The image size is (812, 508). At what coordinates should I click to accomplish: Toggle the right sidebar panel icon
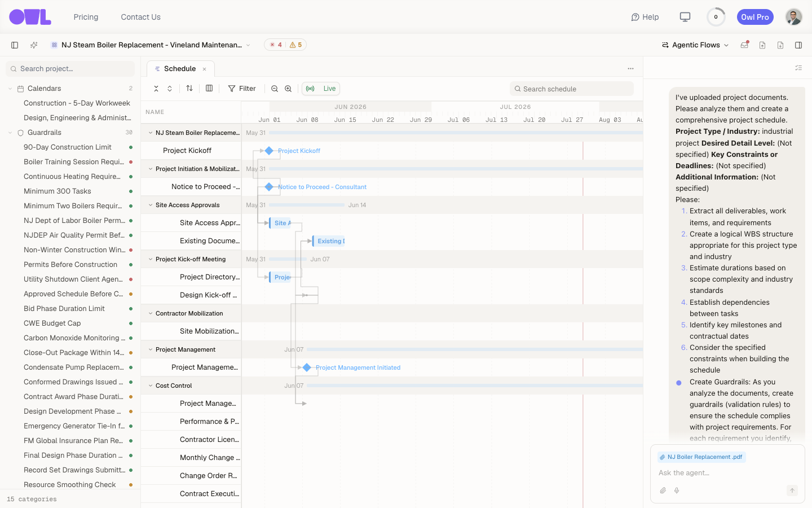(798, 45)
